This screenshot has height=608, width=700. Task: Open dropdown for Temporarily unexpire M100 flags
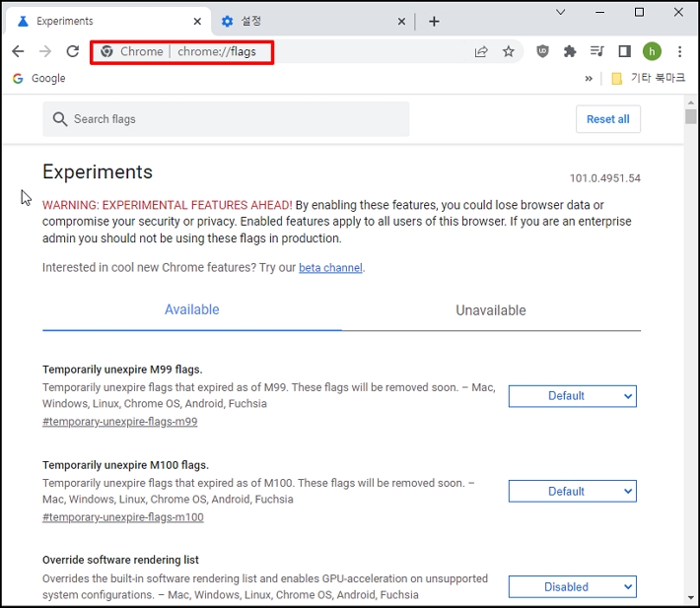pyautogui.click(x=572, y=492)
